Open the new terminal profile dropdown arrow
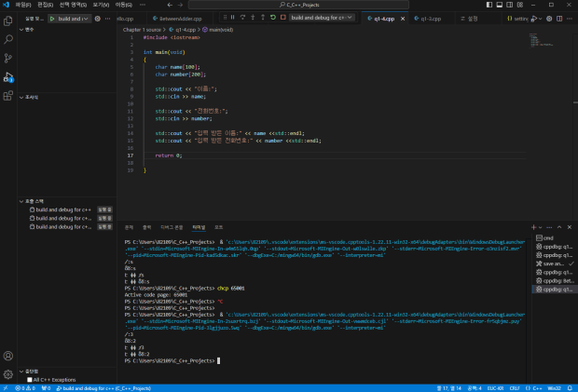The image size is (578, 392). pyautogui.click(x=541, y=227)
